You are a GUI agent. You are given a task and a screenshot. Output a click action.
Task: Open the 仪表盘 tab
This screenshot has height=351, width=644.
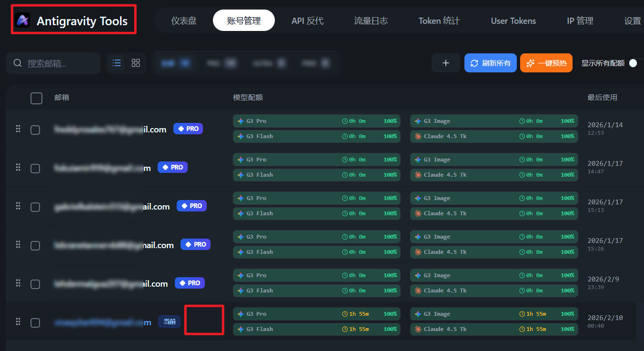[x=184, y=20]
